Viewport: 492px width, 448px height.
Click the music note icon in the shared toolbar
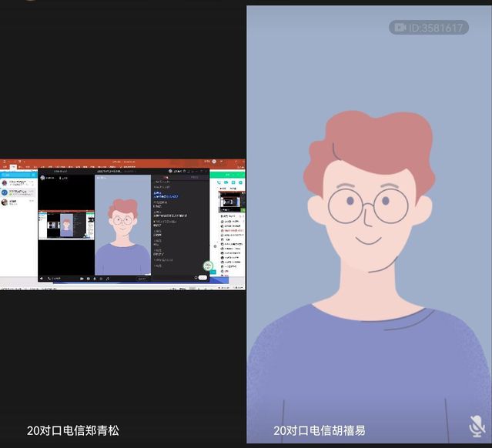click(109, 279)
